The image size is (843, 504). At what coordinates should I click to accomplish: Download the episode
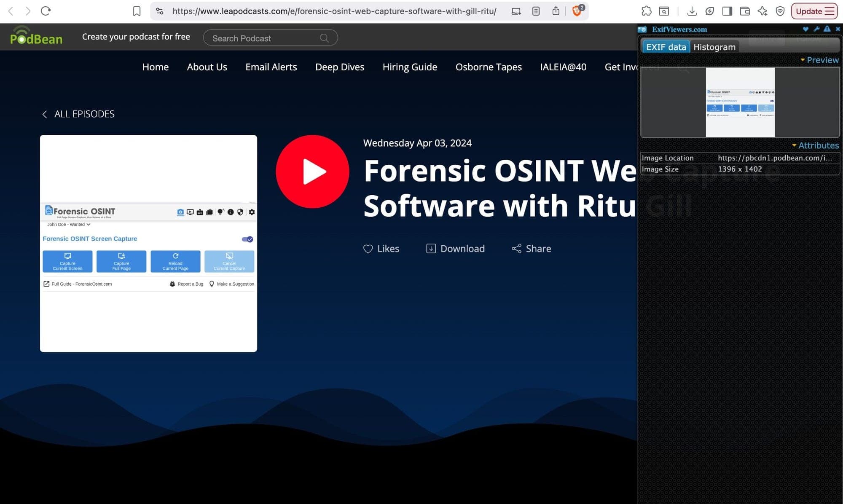point(455,249)
